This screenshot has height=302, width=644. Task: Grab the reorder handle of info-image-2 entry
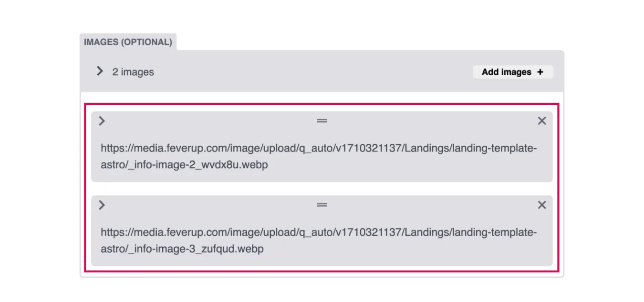tap(322, 121)
